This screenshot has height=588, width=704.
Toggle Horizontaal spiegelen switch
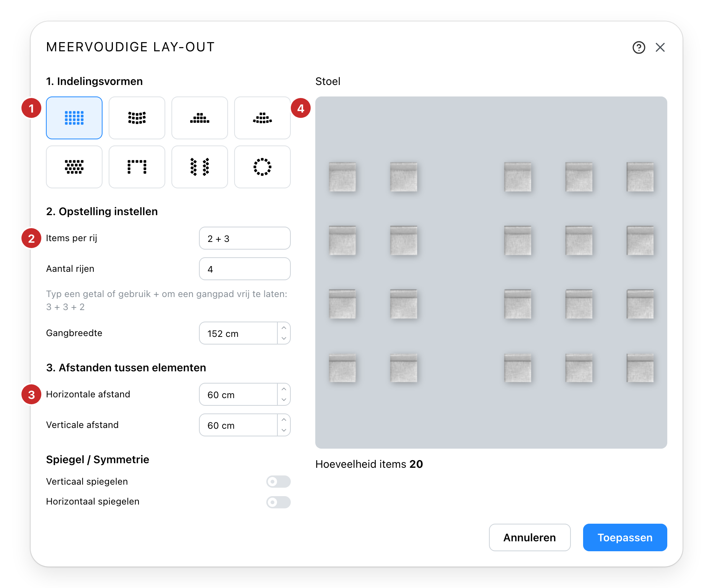click(279, 502)
